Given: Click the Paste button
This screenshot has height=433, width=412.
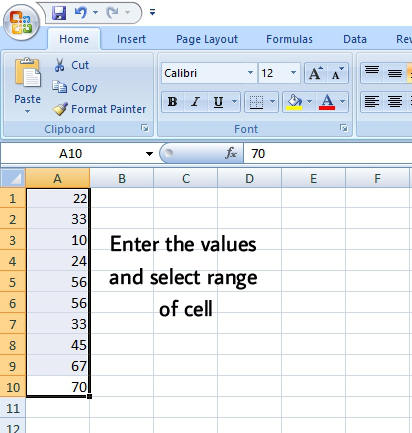Looking at the screenshot, I should (x=28, y=86).
